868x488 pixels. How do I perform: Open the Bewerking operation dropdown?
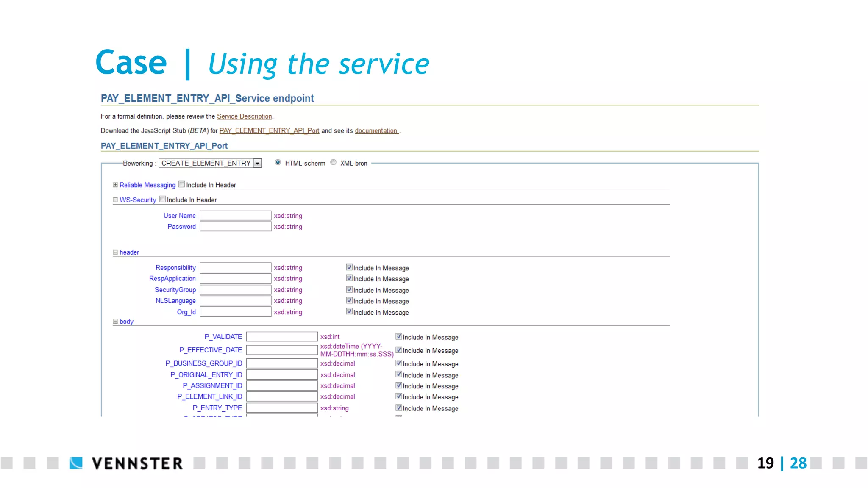point(257,164)
